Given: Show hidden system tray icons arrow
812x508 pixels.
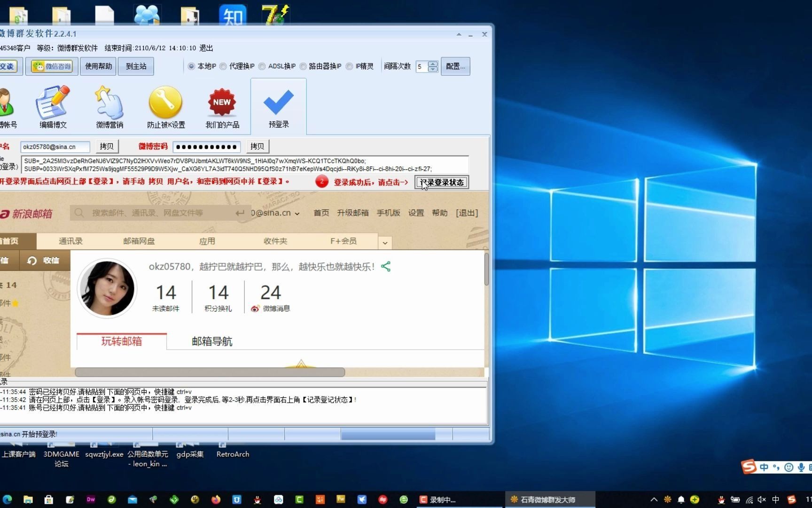Looking at the screenshot, I should pos(654,500).
